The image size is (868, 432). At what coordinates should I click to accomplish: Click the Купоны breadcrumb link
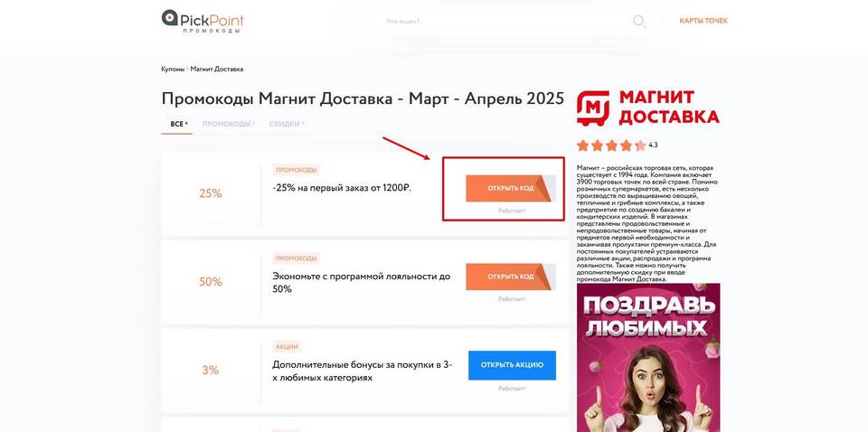pos(172,70)
